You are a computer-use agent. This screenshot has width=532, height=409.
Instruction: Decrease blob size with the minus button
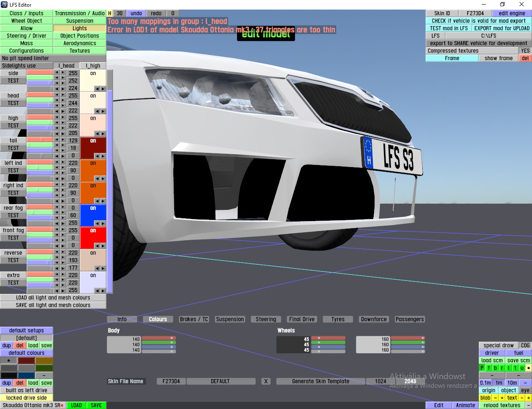(x=495, y=398)
